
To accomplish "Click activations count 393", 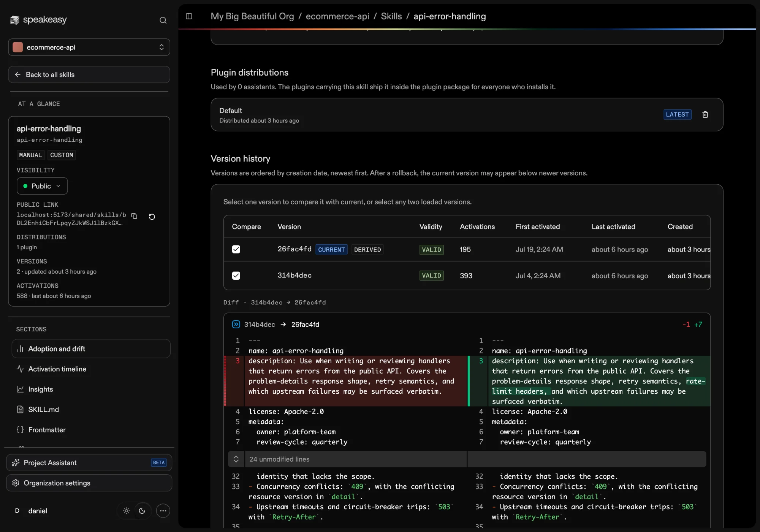I will (466, 275).
